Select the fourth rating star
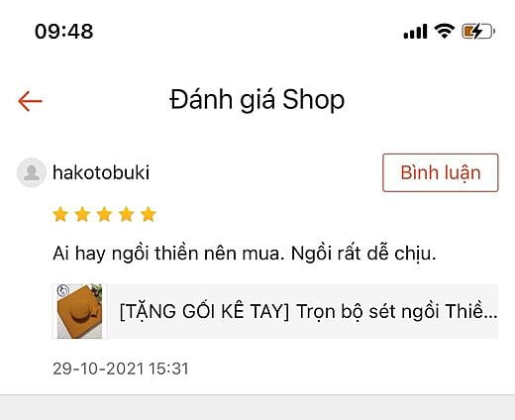The width and height of the screenshot is (515, 420). coord(127,214)
